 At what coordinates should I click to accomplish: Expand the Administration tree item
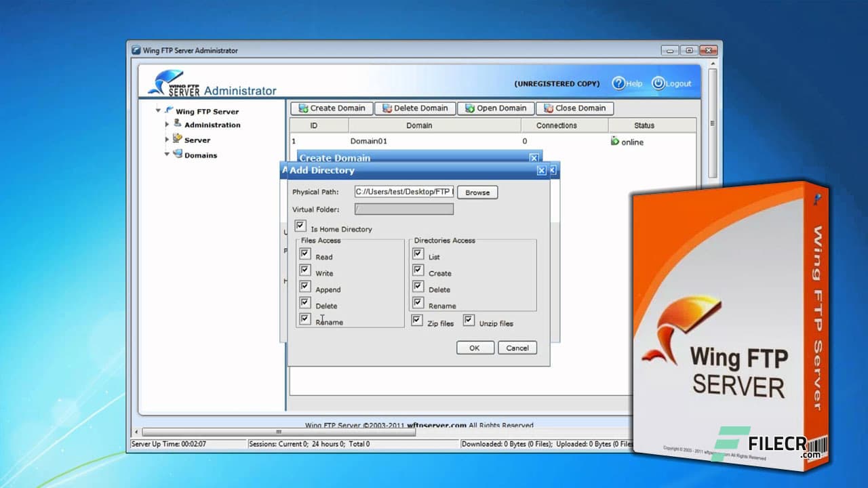168,125
